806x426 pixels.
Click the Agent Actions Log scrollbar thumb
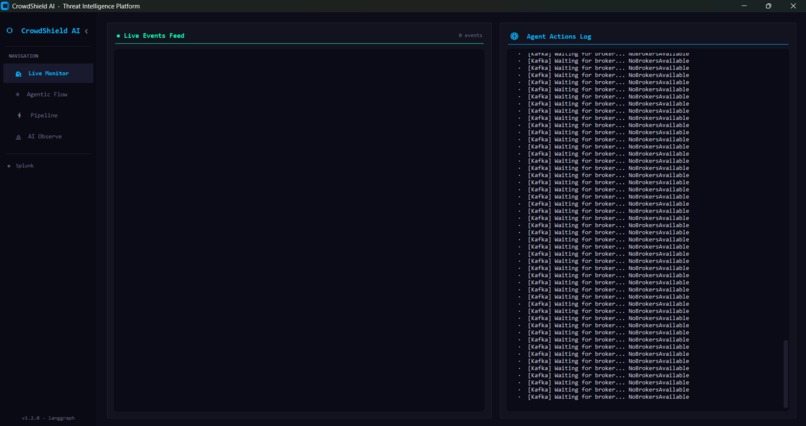click(785, 374)
